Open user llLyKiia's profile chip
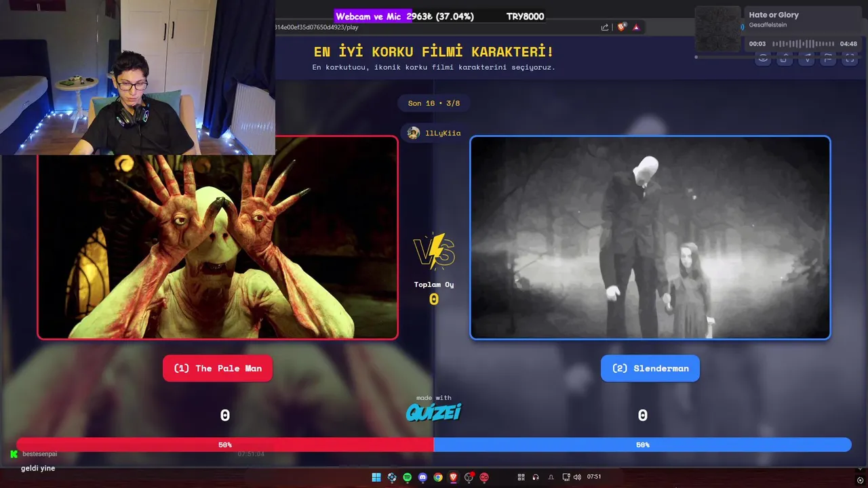The width and height of the screenshot is (868, 488). [433, 133]
